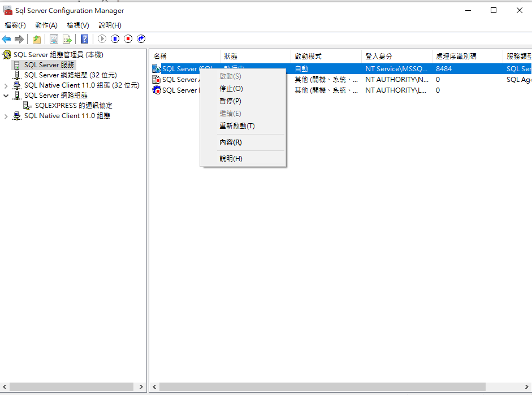This screenshot has height=395, width=532.
Task: Sort the list by the 啟動模式 column header
Action: [326, 57]
